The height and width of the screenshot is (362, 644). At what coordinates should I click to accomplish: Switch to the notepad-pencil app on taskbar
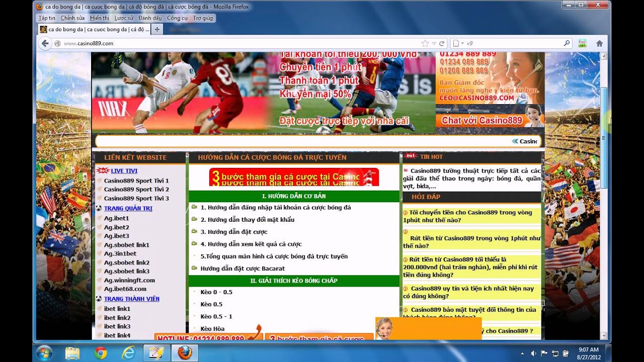point(157,353)
